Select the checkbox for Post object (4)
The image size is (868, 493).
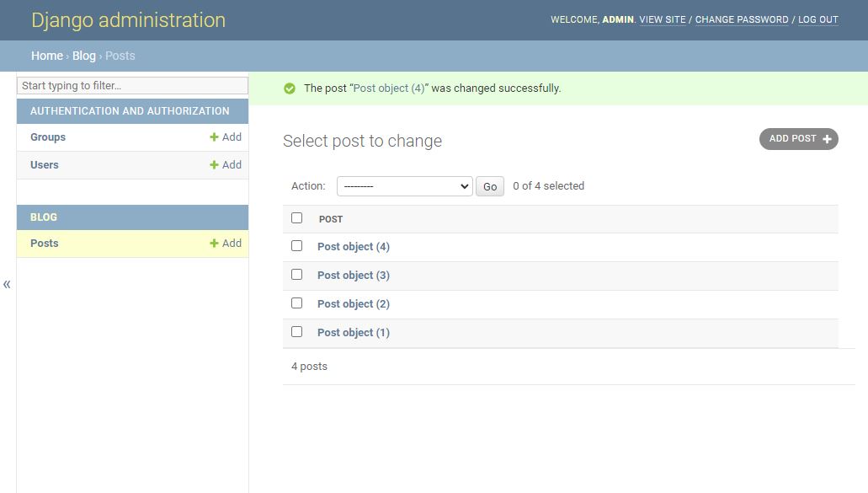[296, 246]
